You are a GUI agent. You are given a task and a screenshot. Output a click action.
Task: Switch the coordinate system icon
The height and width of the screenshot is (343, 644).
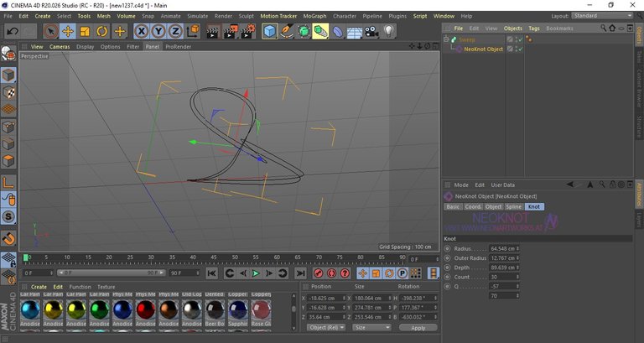(x=193, y=31)
